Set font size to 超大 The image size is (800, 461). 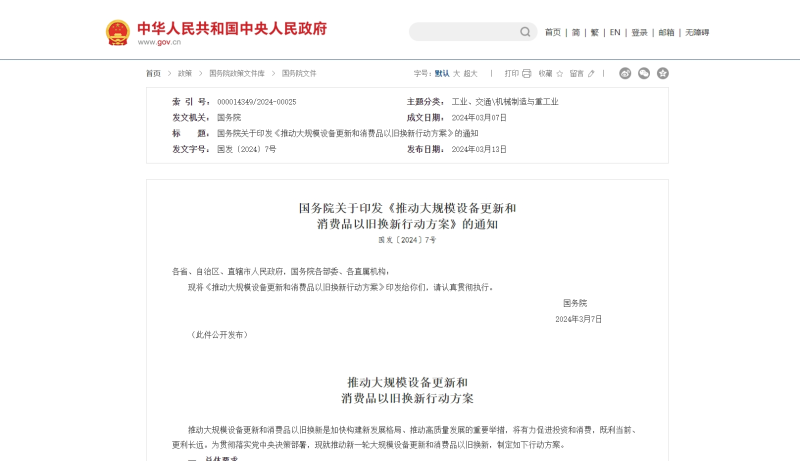pos(471,73)
